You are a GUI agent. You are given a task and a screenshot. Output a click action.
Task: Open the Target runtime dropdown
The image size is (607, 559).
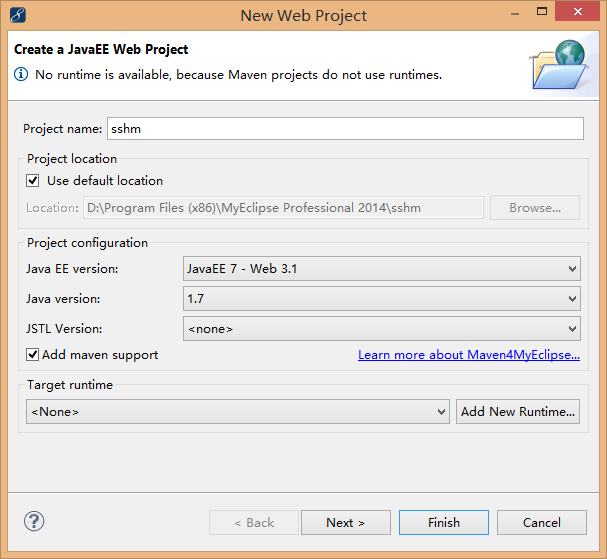[x=238, y=412]
